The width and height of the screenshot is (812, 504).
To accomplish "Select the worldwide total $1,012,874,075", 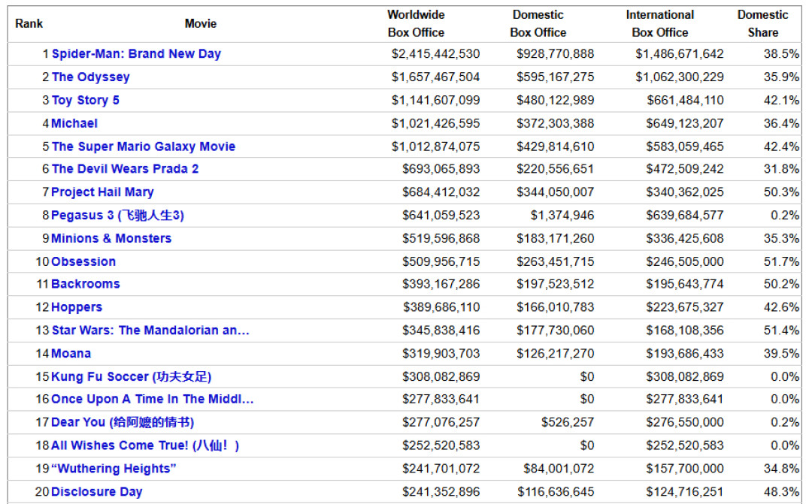I will (435, 146).
